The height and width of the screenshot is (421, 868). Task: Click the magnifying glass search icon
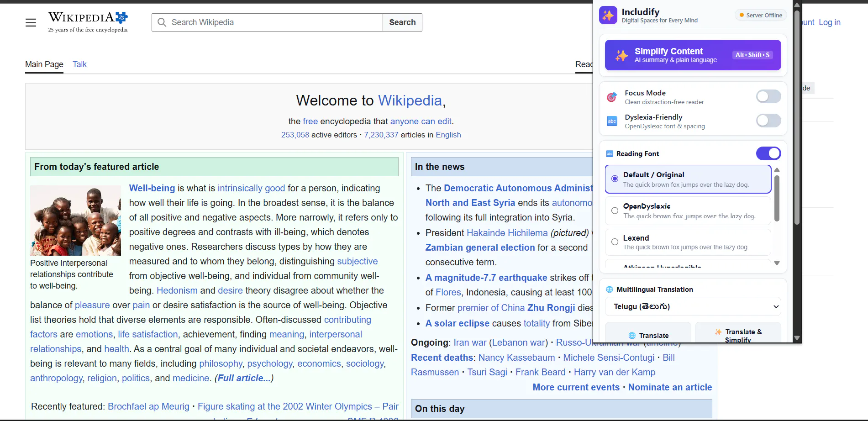(x=162, y=22)
